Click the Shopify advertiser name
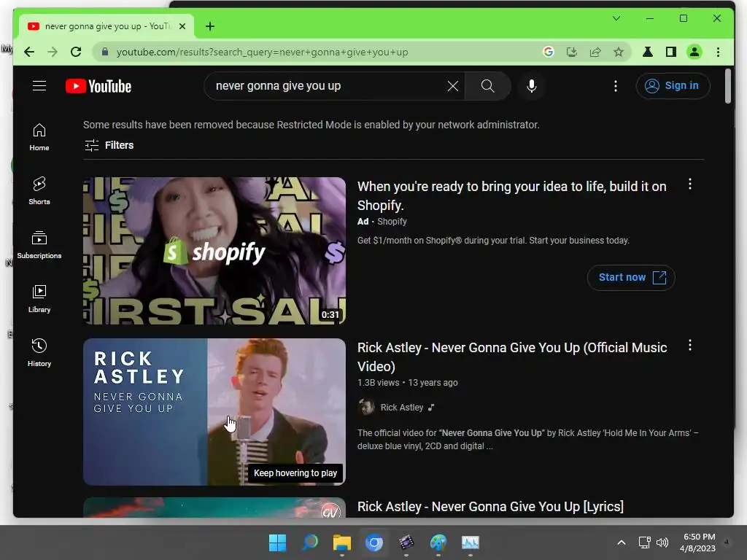 pyautogui.click(x=392, y=222)
